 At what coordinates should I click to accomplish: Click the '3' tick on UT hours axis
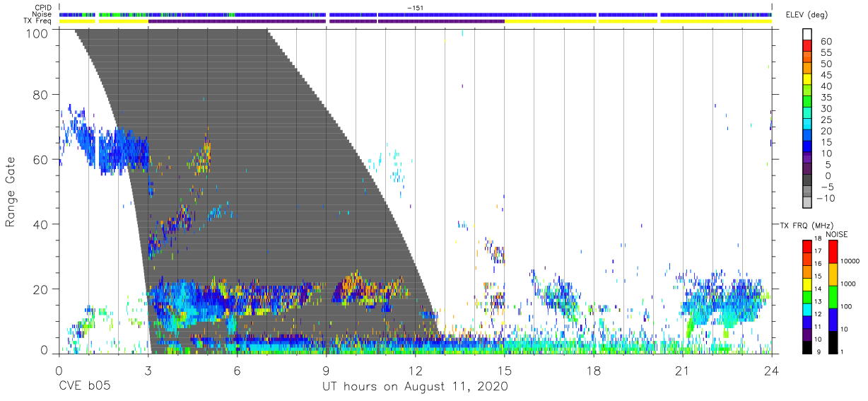pyautogui.click(x=148, y=371)
